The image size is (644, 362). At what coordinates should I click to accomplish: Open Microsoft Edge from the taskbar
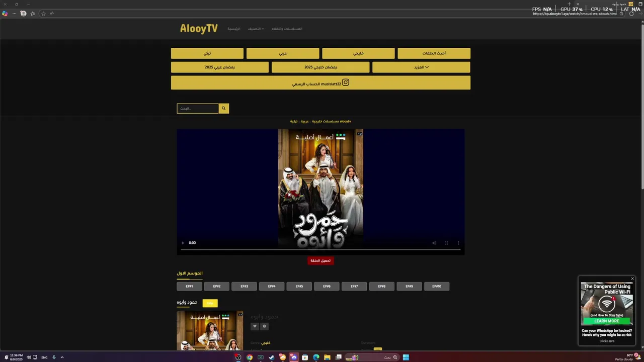coord(316,357)
